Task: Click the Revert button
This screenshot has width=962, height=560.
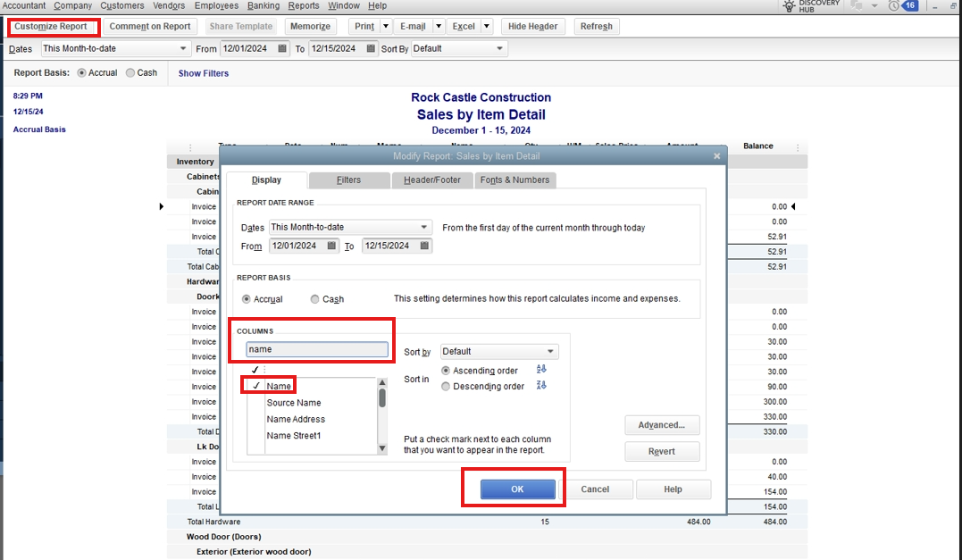Action: pyautogui.click(x=661, y=451)
